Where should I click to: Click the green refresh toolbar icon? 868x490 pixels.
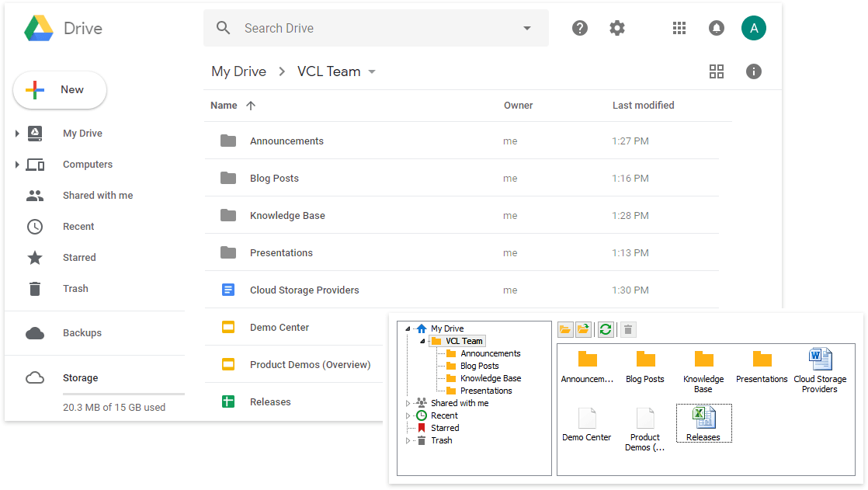point(606,330)
